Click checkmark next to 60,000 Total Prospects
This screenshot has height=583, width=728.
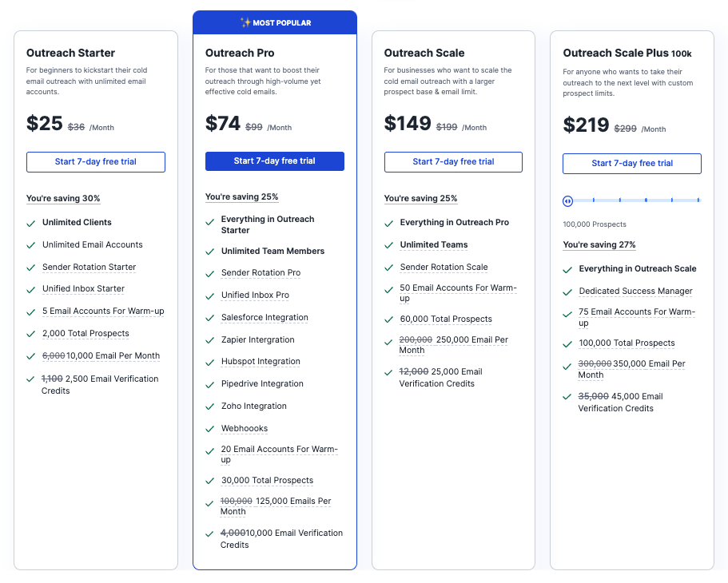(389, 319)
